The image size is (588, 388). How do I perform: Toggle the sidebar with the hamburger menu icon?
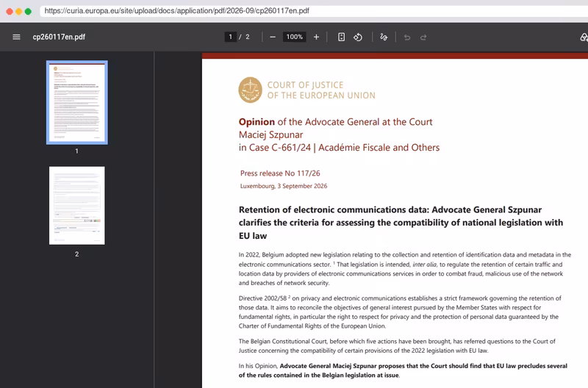(16, 37)
